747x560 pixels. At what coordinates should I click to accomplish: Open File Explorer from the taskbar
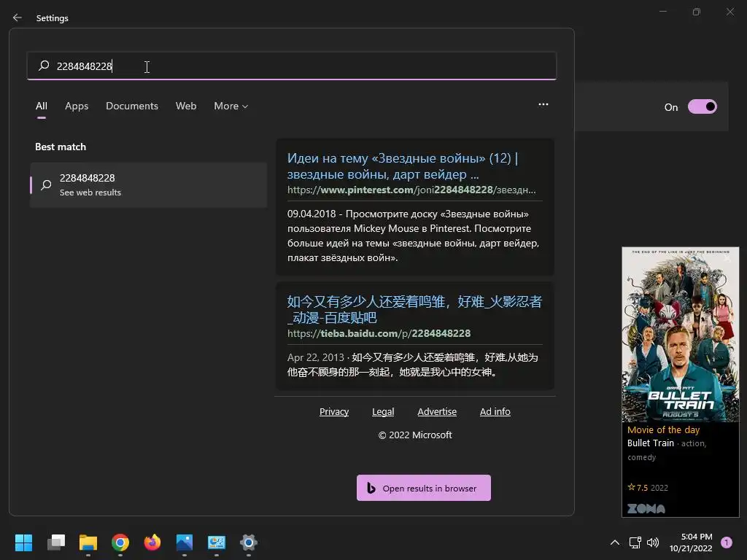pyautogui.click(x=88, y=542)
